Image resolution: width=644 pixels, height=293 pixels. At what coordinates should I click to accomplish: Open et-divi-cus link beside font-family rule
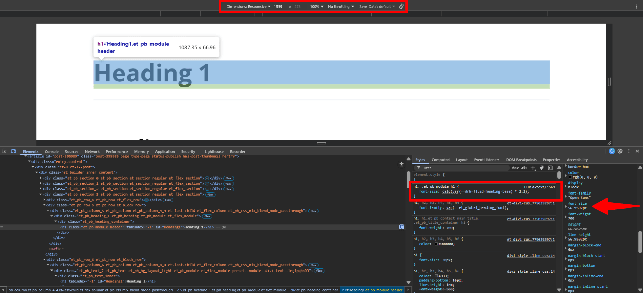(531, 203)
